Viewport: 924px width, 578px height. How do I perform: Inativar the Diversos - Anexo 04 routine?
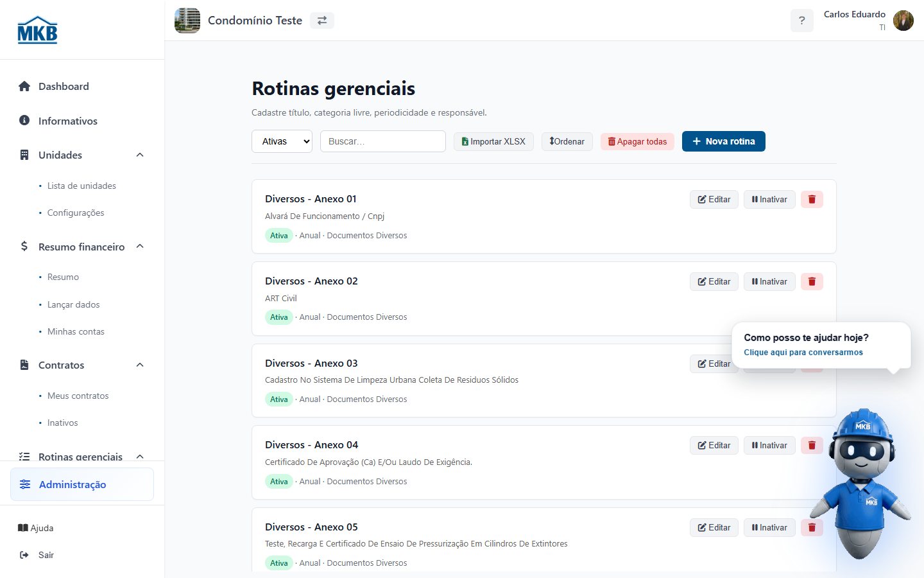coord(769,445)
